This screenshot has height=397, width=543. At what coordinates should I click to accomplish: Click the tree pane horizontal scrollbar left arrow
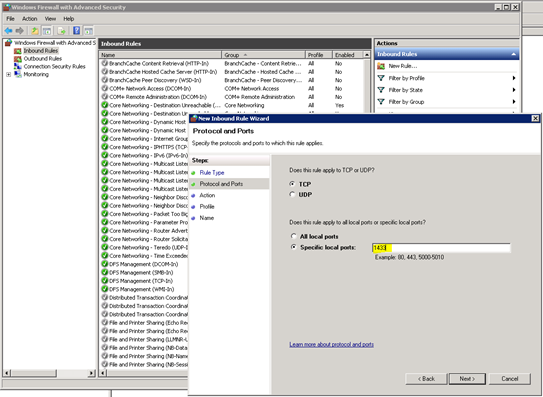7,373
